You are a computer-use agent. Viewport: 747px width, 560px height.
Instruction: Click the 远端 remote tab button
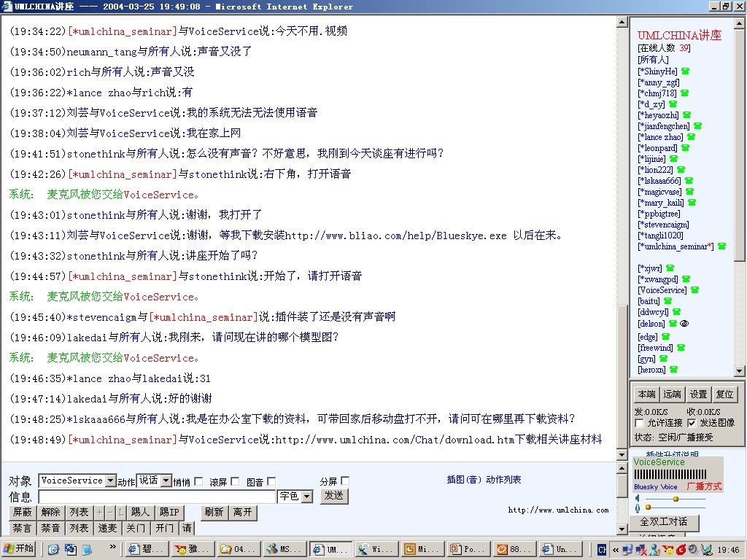click(672, 394)
